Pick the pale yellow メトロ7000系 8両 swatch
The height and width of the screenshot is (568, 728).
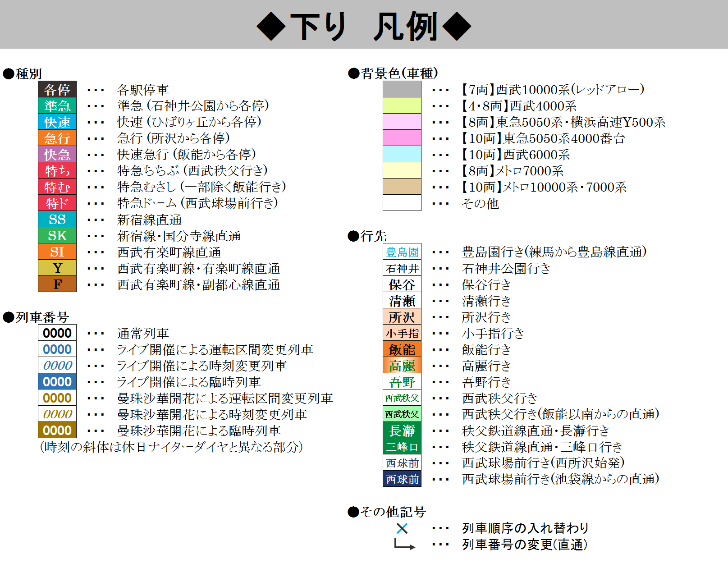pyautogui.click(x=402, y=170)
